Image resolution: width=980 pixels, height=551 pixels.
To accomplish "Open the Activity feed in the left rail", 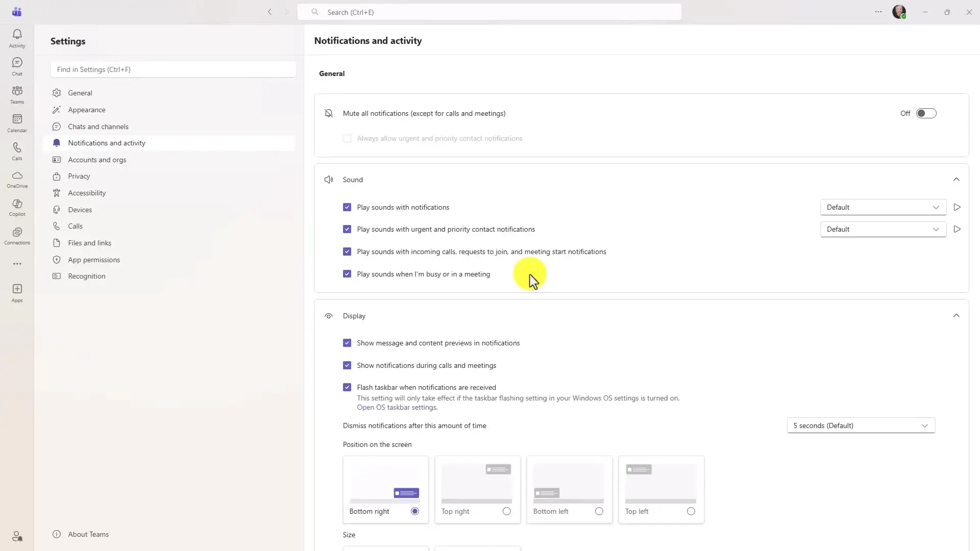I will coord(17,39).
